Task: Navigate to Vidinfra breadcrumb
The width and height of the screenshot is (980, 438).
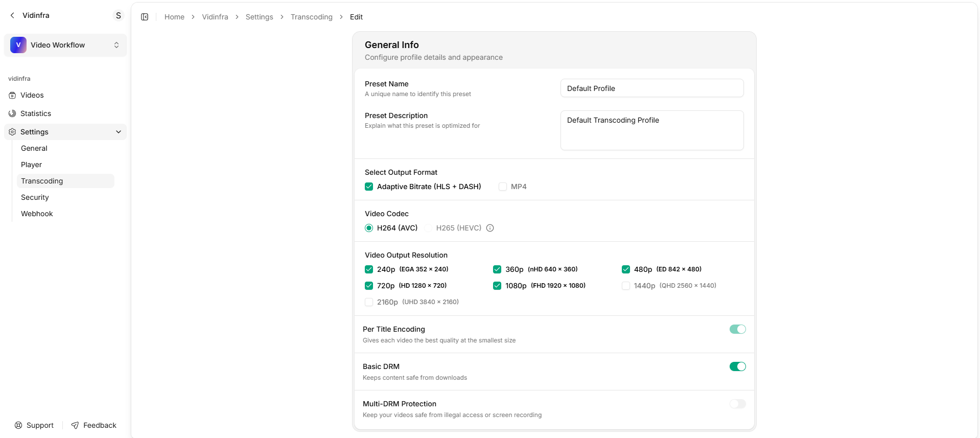Action: point(215,17)
